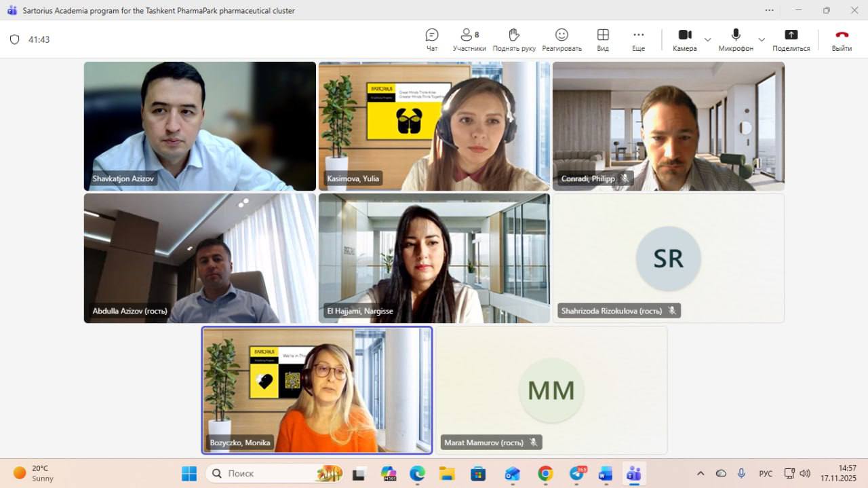Viewport: 868px width, 488px height.
Task: Open the chat panel
Action: click(x=432, y=39)
